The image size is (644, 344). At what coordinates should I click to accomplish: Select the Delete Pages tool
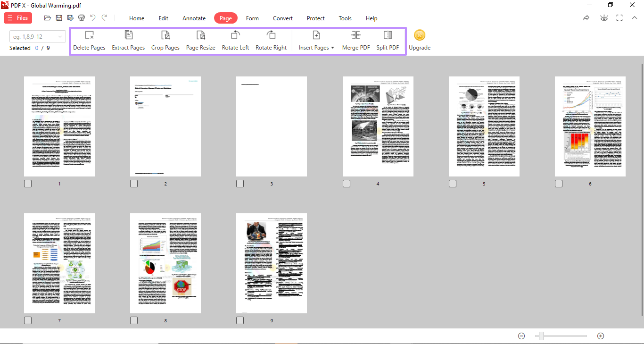point(89,40)
